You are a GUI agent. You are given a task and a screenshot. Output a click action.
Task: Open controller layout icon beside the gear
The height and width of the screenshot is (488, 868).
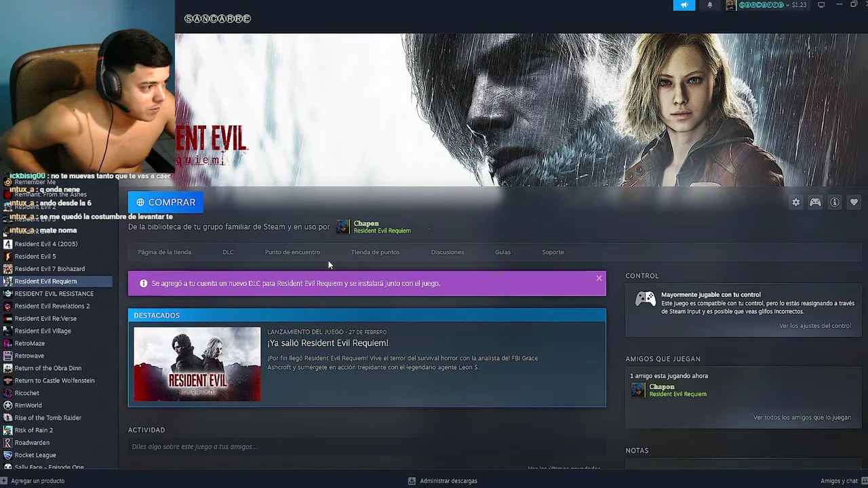[815, 202]
